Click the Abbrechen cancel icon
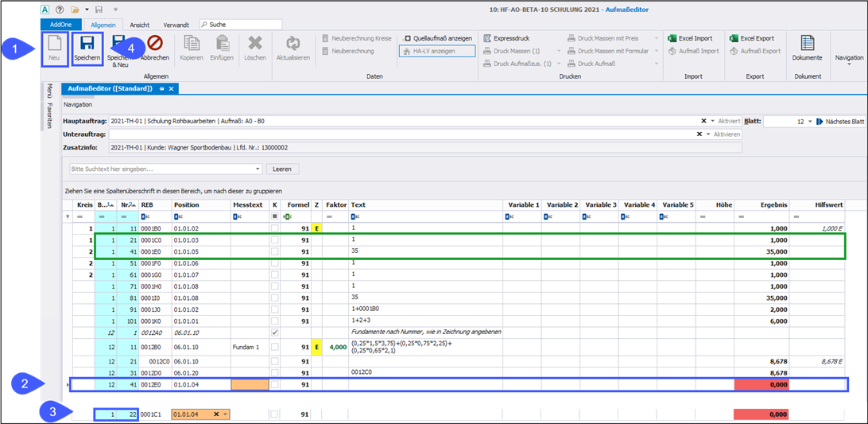The image size is (868, 424). [154, 44]
